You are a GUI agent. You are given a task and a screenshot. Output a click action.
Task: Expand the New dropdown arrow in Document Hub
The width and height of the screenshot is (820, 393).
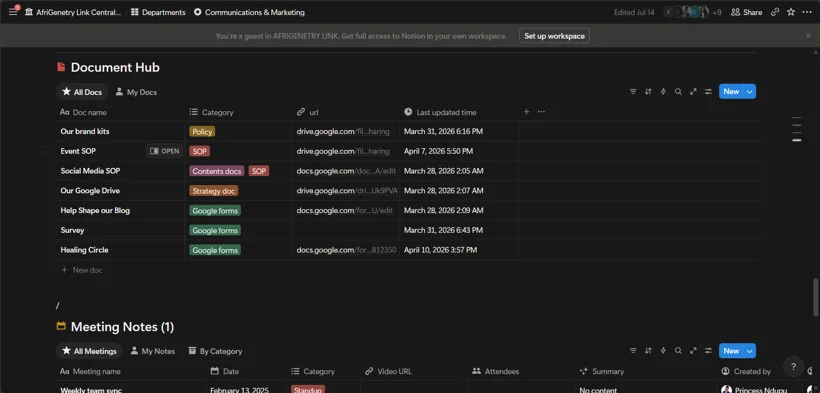tap(749, 92)
